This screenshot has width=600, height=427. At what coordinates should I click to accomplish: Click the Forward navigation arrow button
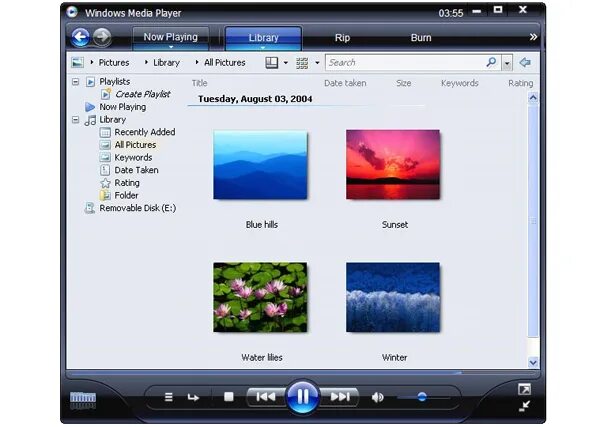pos(102,37)
